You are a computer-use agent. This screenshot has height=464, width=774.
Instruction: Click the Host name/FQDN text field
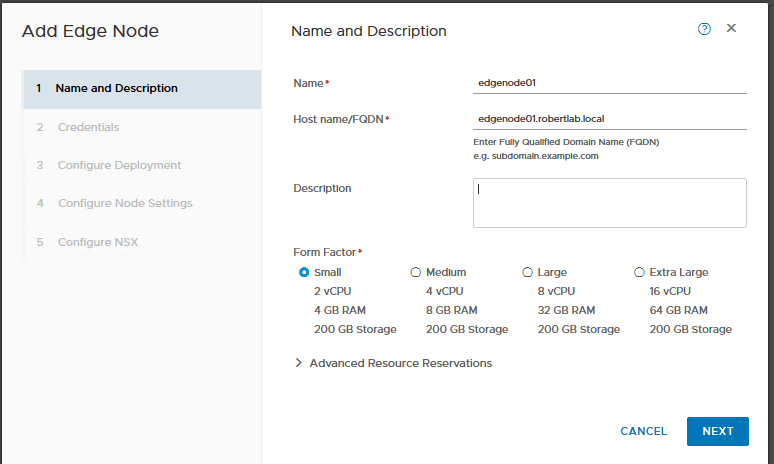pyautogui.click(x=610, y=119)
